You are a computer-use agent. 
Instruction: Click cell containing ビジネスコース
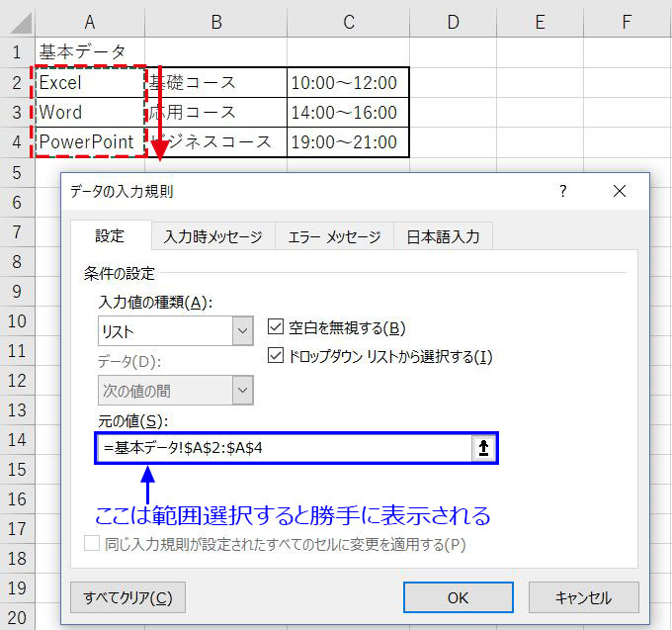pyautogui.click(x=216, y=142)
